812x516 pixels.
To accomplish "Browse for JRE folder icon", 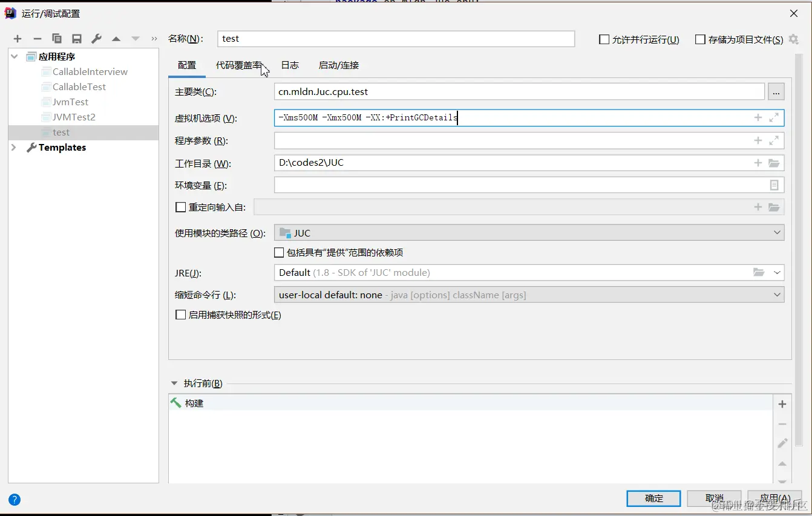I will point(759,272).
